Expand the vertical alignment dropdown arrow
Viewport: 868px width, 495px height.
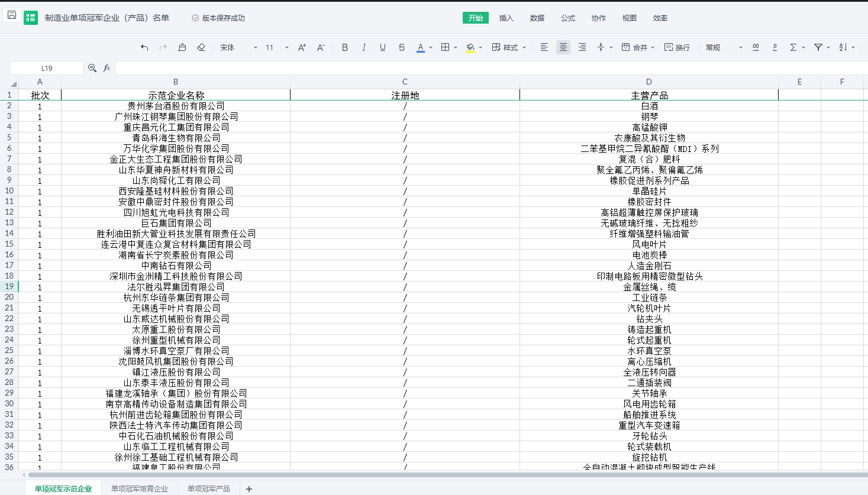[x=611, y=47]
